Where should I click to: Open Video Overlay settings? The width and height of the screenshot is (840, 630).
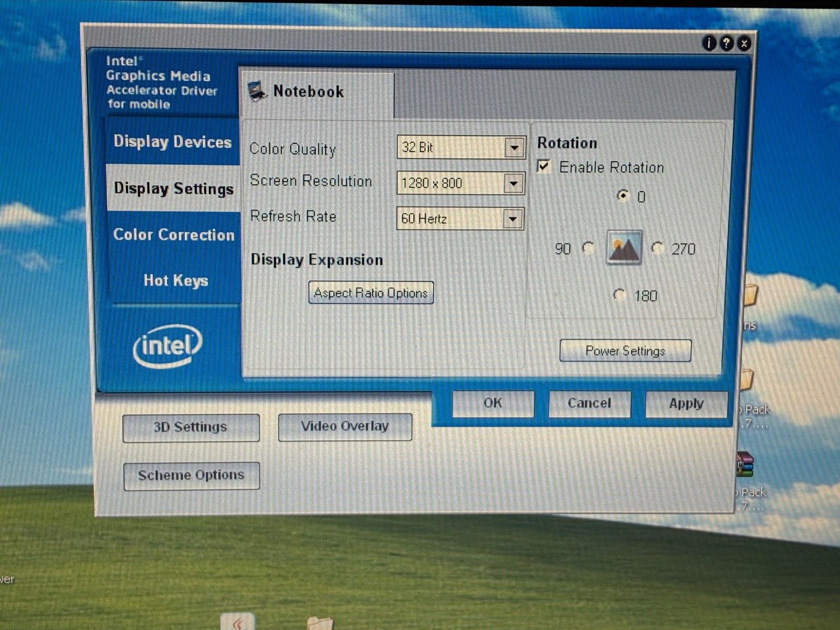coord(345,426)
